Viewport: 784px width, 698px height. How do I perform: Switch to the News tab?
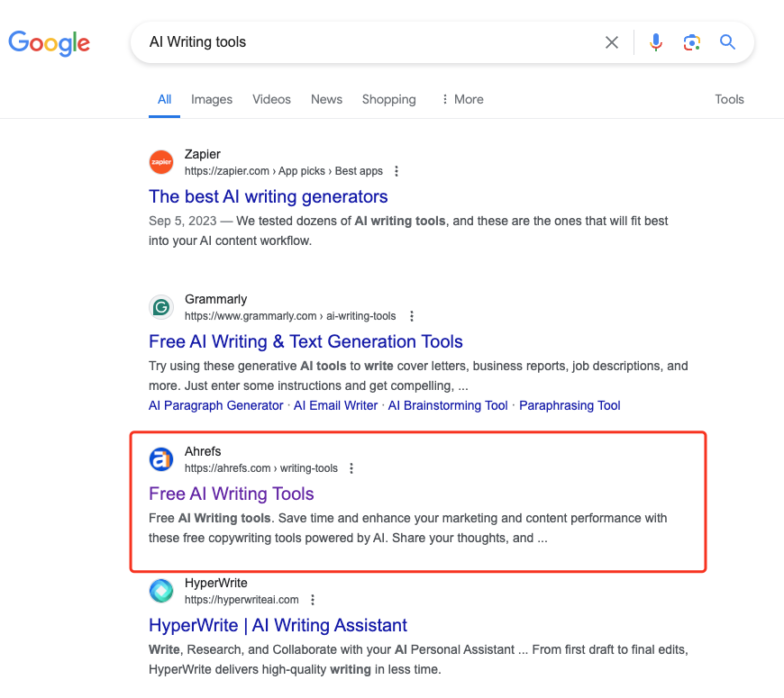[326, 99]
